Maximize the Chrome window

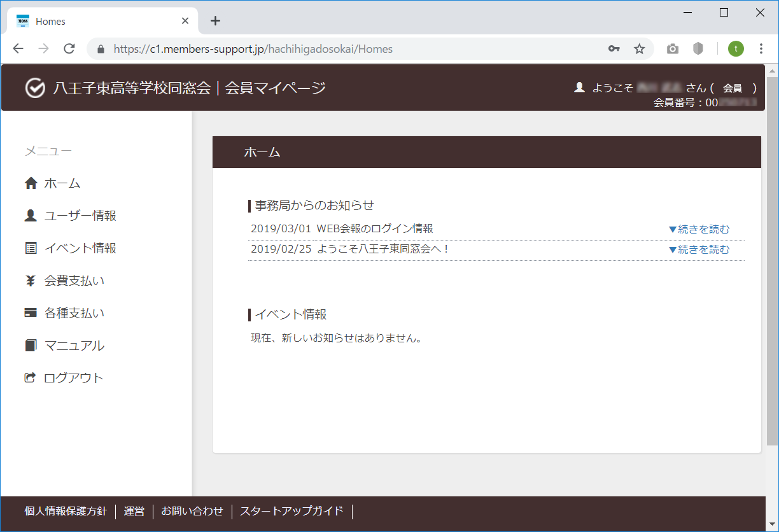click(x=724, y=12)
